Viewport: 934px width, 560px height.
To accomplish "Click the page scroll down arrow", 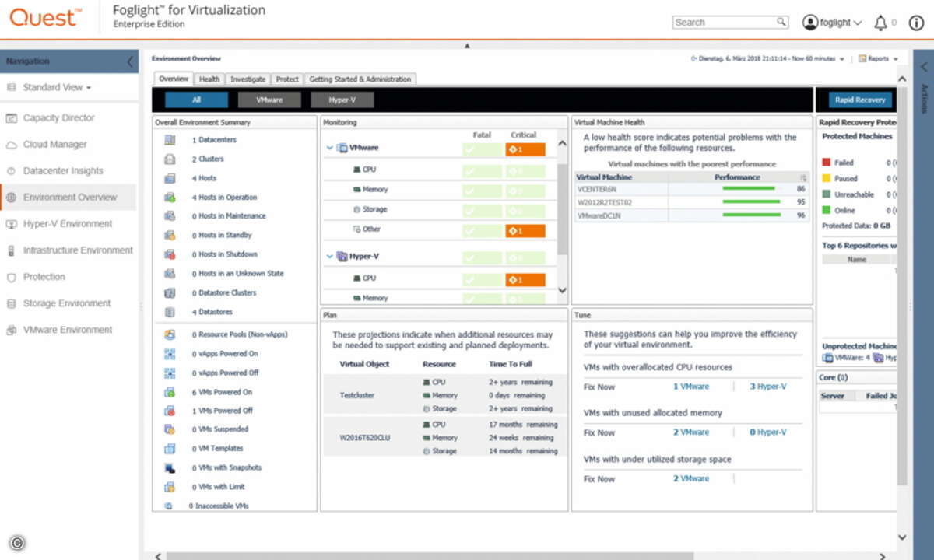I will click(x=902, y=537).
